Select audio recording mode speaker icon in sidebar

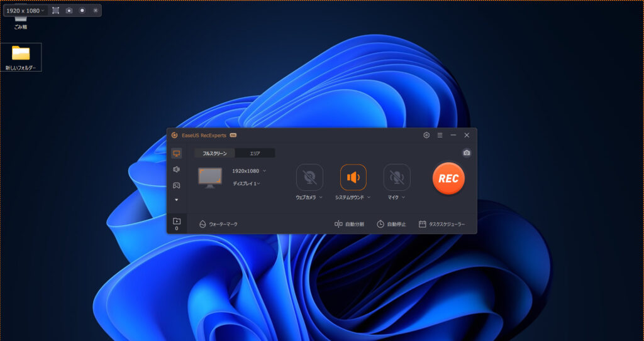(x=177, y=169)
